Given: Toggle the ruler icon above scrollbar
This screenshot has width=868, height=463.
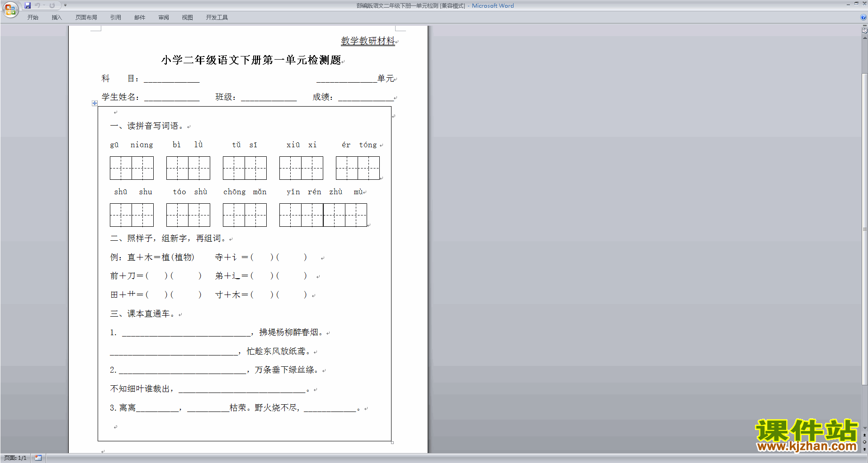Looking at the screenshot, I should coord(864,31).
